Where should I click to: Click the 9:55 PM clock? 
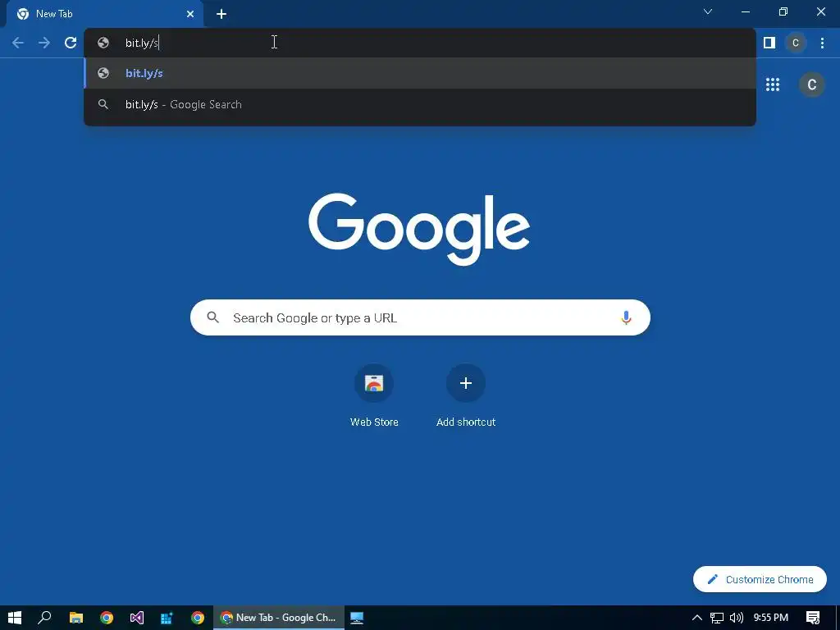coord(771,618)
